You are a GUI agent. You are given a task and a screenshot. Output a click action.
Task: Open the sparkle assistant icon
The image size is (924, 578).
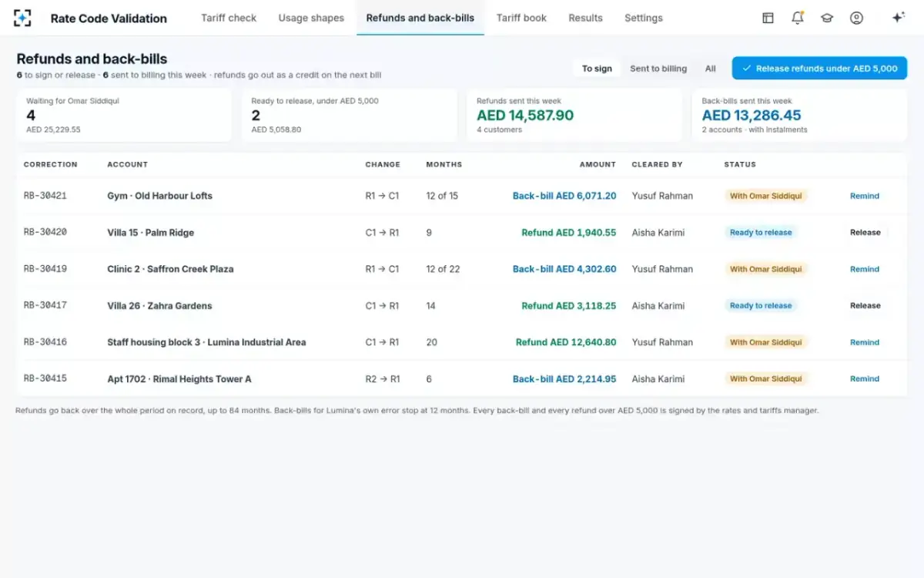coord(898,18)
